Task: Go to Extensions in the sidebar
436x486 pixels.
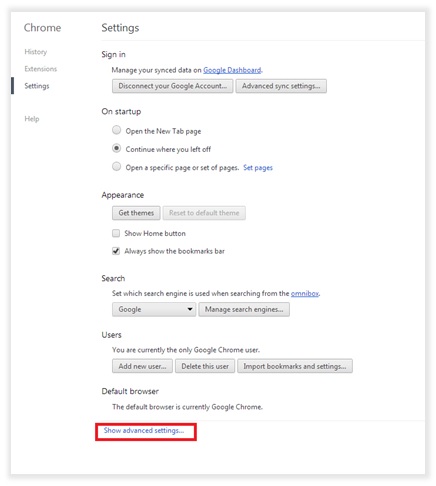Action: click(x=41, y=69)
